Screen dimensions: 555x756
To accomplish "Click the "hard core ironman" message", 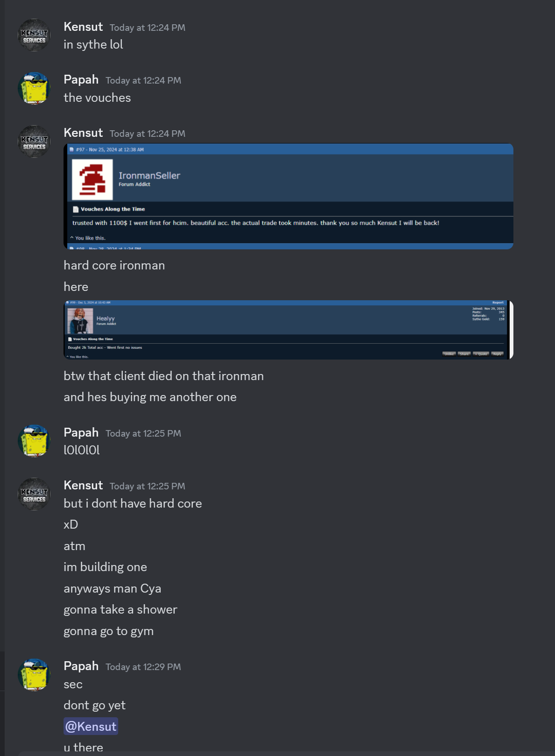I will (x=114, y=265).
